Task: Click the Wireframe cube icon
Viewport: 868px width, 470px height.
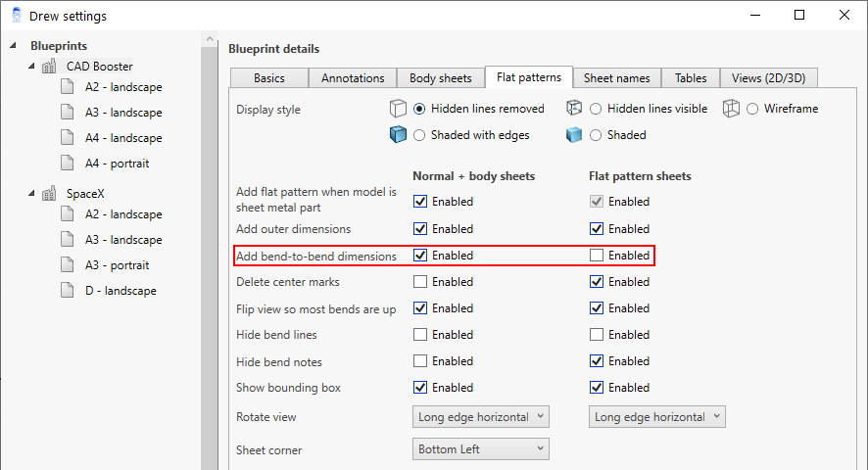Action: [x=732, y=109]
